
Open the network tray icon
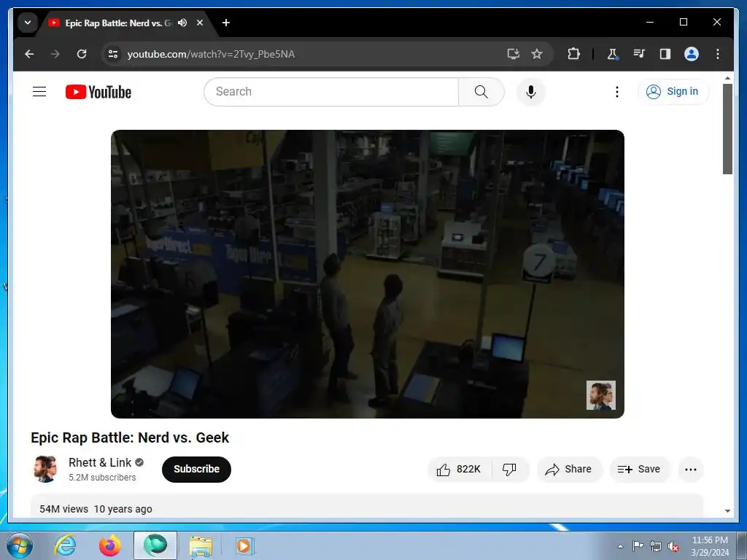pyautogui.click(x=656, y=546)
